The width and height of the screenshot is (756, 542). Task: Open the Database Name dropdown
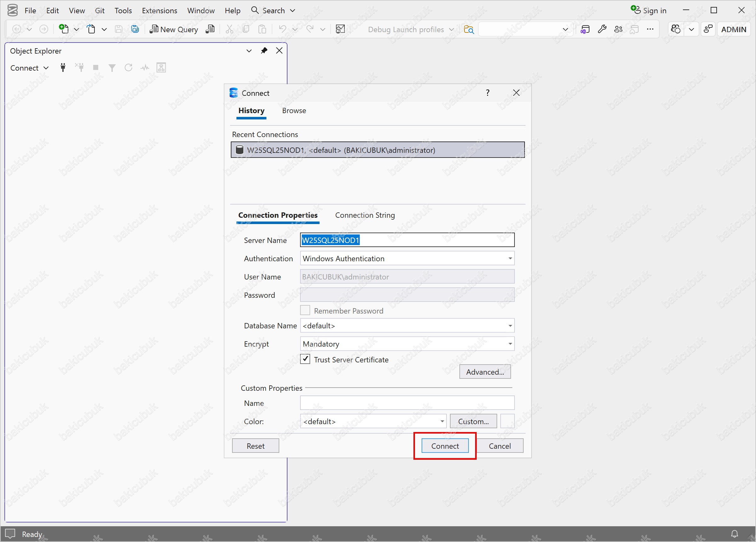coord(510,326)
